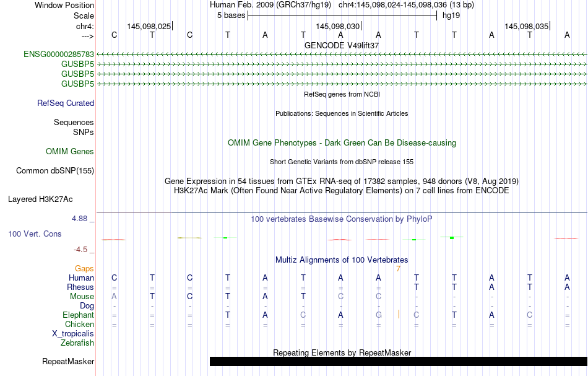
Task: Click the A mismatch base in Mouse row
Action: pos(114,297)
